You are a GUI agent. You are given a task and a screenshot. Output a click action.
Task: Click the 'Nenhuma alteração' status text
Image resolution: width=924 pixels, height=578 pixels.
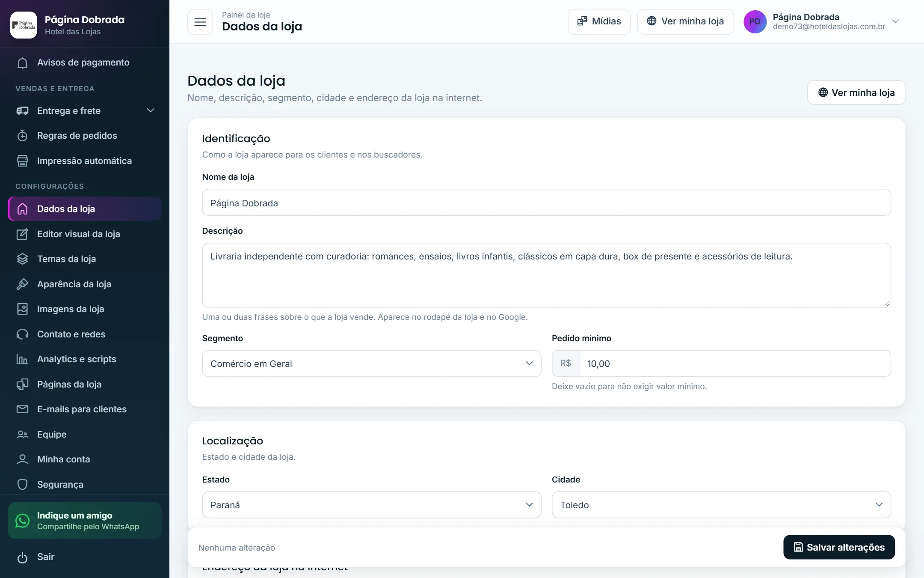[237, 548]
